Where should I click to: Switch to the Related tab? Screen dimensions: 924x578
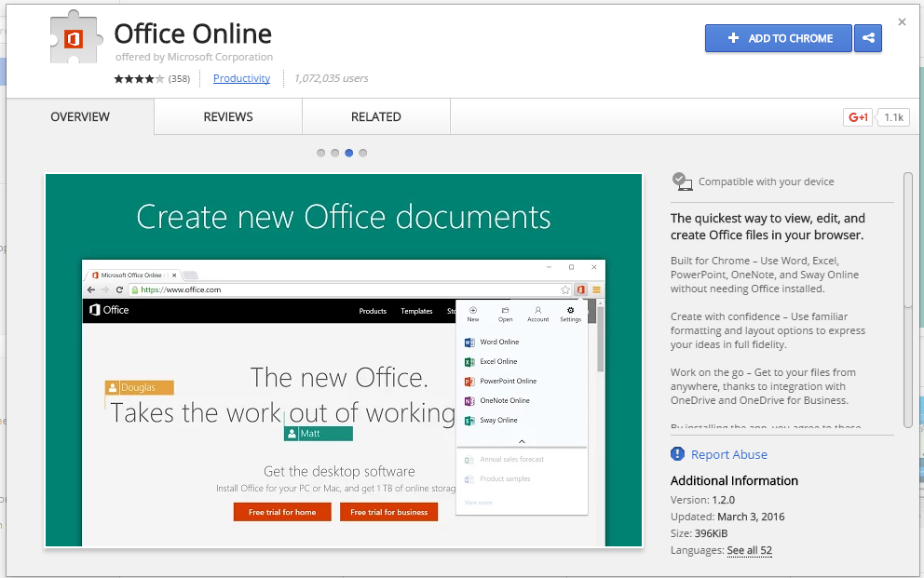click(x=376, y=116)
